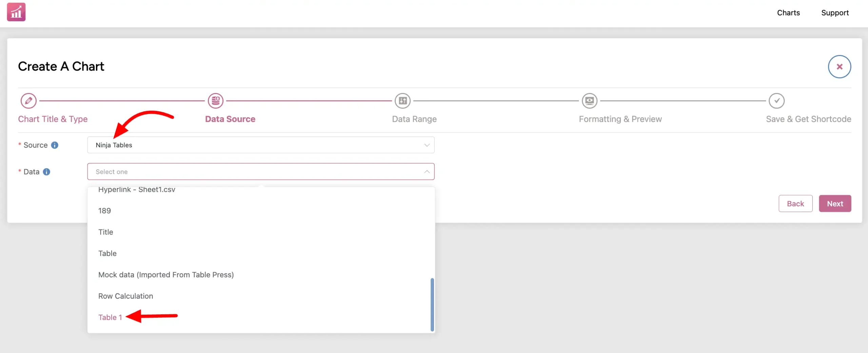Click the 'Data' field label
This screenshot has height=353, width=868.
click(32, 172)
